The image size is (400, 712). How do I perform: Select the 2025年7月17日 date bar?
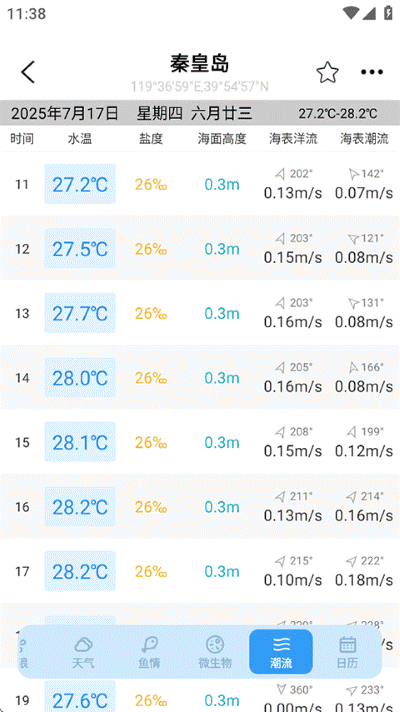coord(200,113)
